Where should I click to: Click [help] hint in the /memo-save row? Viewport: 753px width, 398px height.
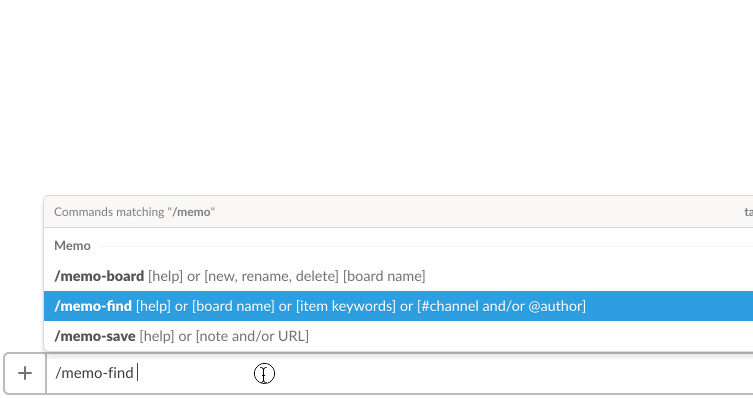coord(157,336)
